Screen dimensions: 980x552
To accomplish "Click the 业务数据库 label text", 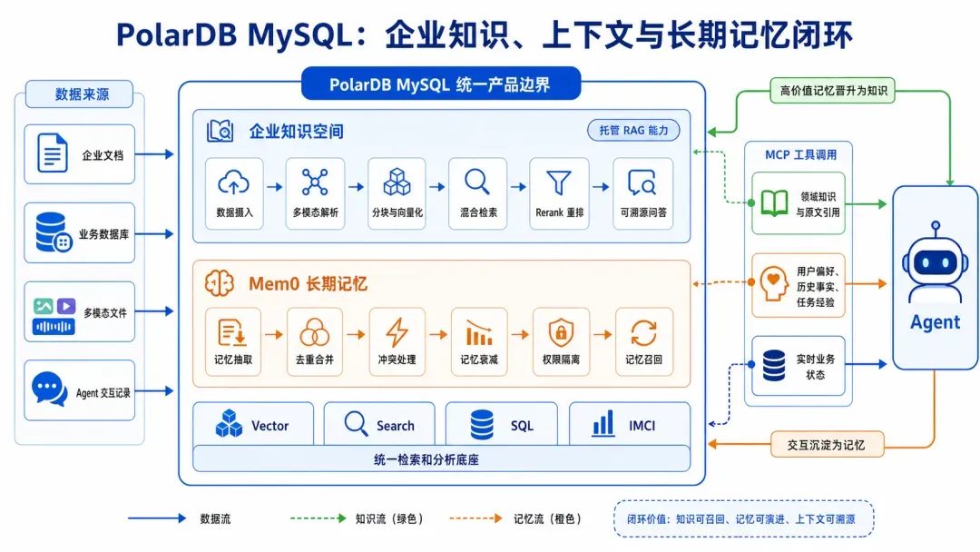I will pyautogui.click(x=103, y=234).
